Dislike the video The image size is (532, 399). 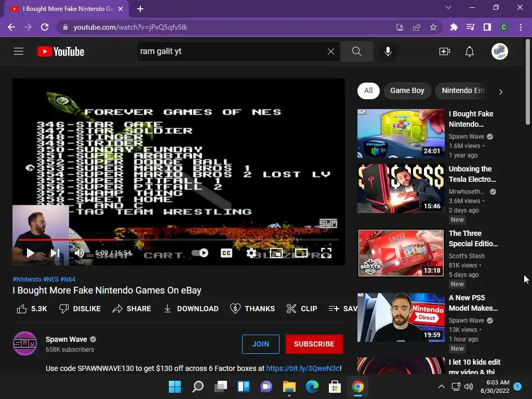click(79, 309)
